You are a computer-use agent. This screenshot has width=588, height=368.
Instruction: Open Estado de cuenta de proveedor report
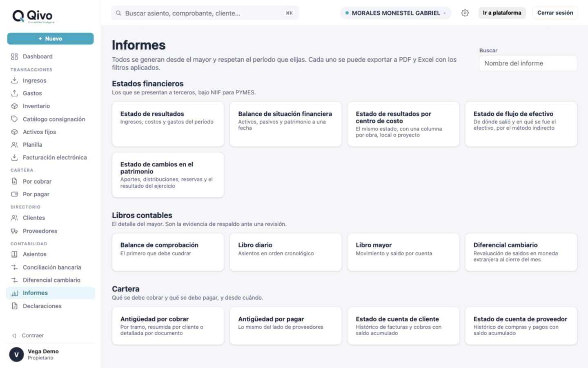click(521, 326)
